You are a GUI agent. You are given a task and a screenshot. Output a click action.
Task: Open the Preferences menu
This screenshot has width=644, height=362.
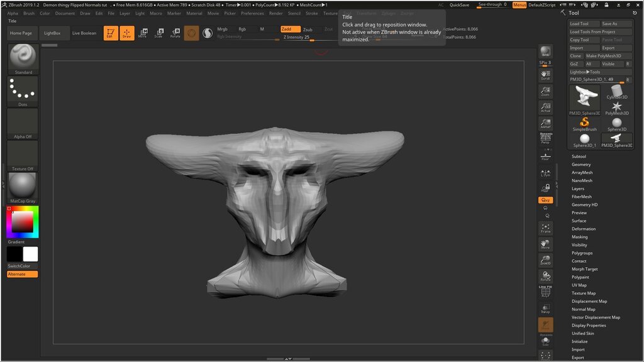coord(252,13)
